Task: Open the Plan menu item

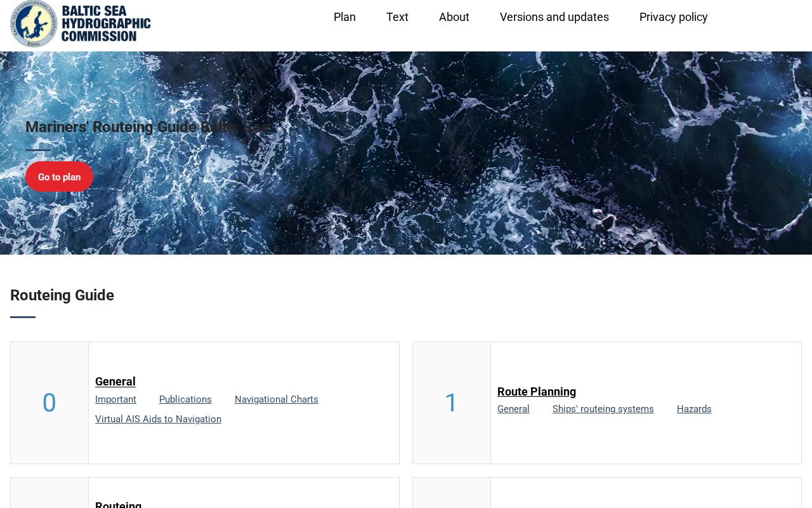Action: pyautogui.click(x=344, y=17)
